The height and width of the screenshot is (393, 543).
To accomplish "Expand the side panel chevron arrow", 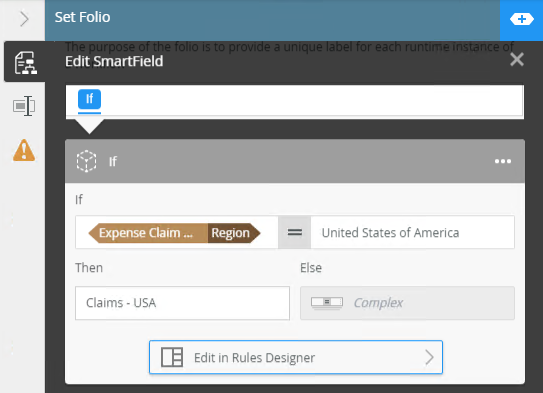I will click(24, 19).
